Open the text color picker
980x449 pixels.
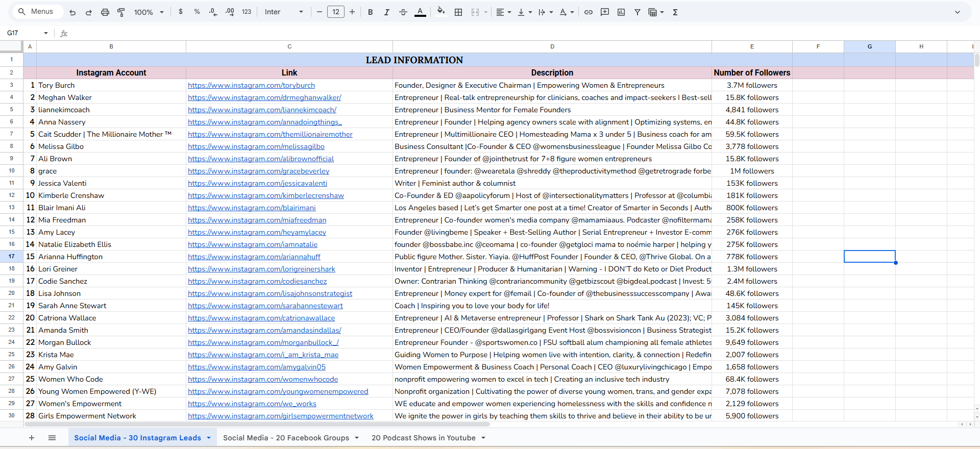pos(420,12)
